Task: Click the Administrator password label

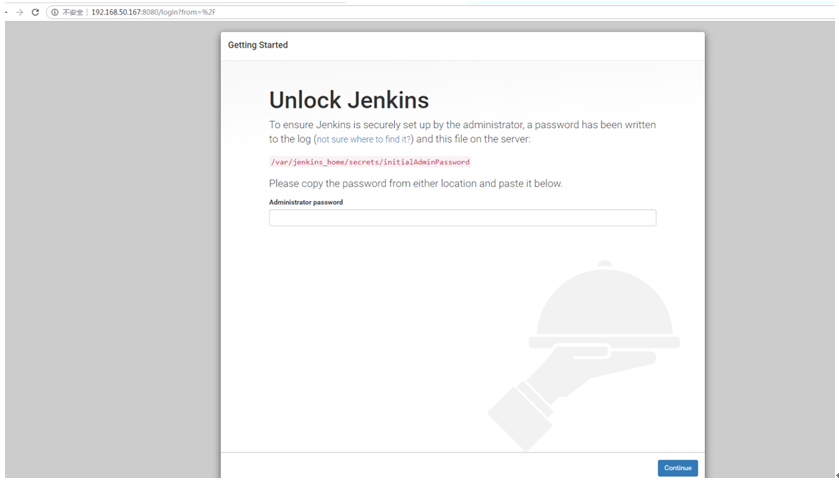Action: (x=306, y=202)
